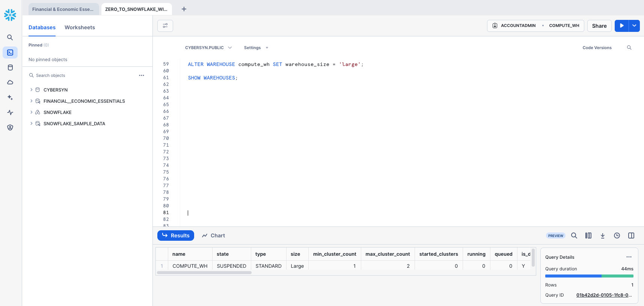Screen dimensions: 644x306
Task: Click the SNOWFLAKE database icon
Action: tap(38, 112)
